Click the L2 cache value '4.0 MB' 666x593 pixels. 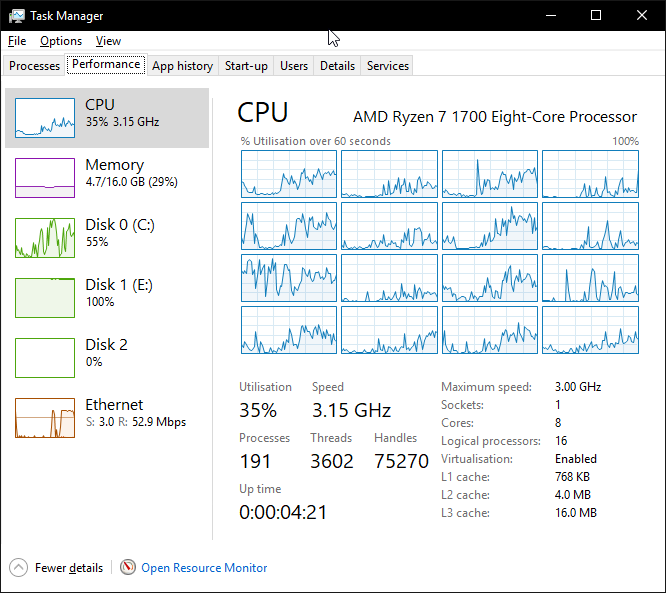573,494
